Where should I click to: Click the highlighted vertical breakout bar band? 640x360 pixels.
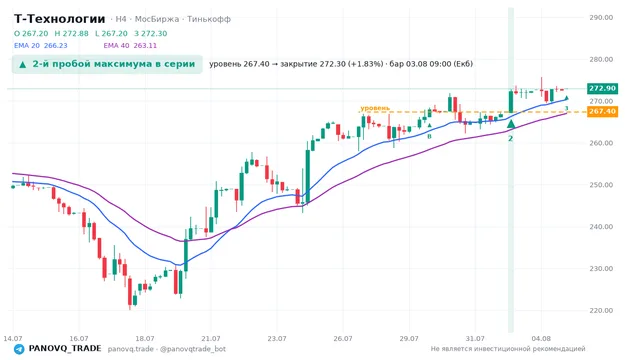click(511, 170)
